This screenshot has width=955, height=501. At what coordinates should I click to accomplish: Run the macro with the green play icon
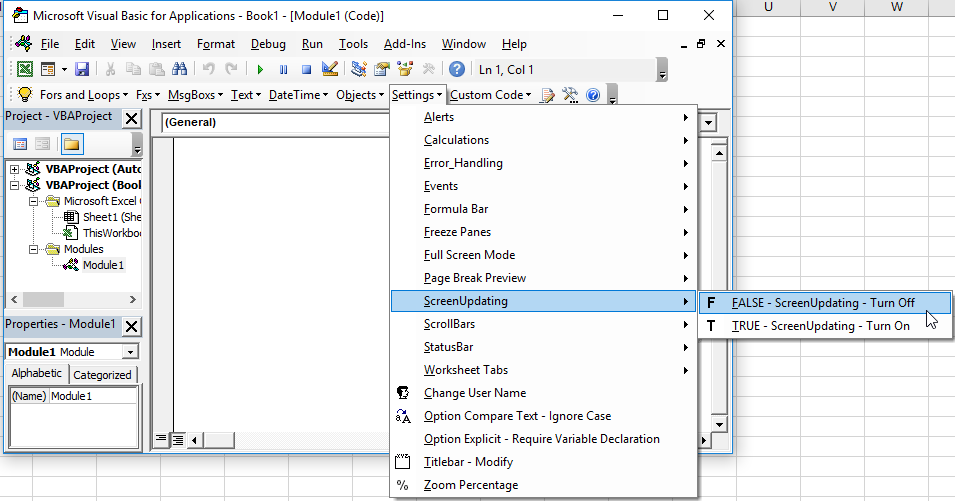(x=260, y=69)
